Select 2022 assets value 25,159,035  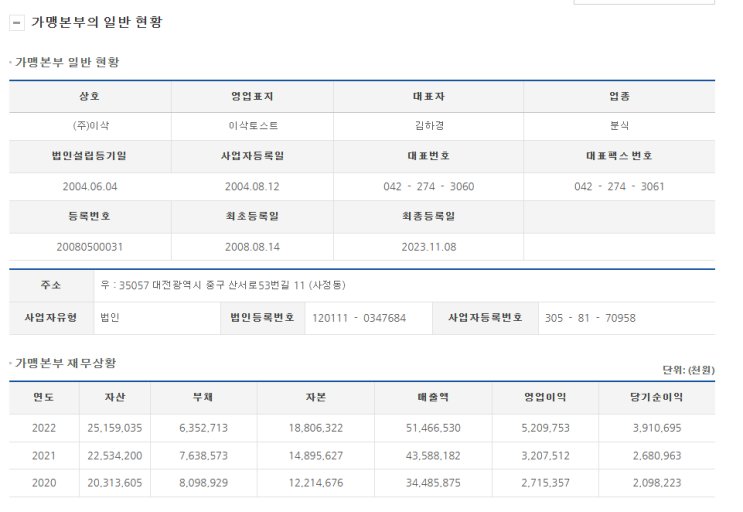click(x=115, y=428)
